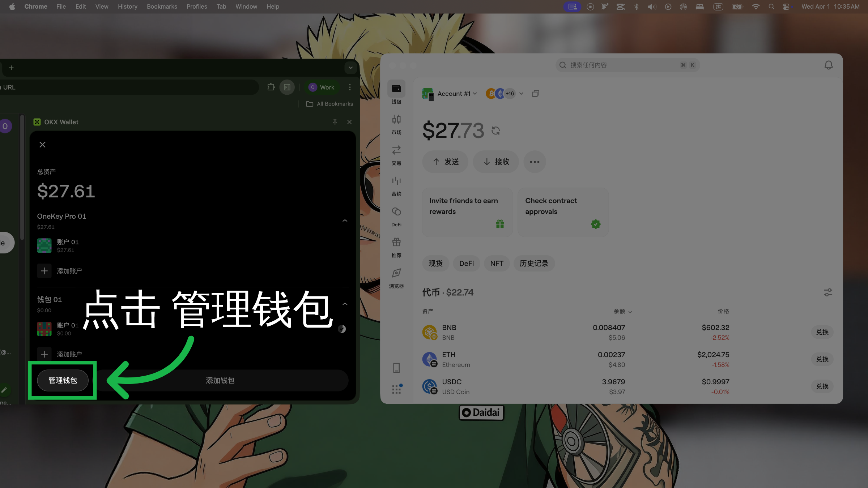Open DeFi sidebar icon

pyautogui.click(x=396, y=216)
